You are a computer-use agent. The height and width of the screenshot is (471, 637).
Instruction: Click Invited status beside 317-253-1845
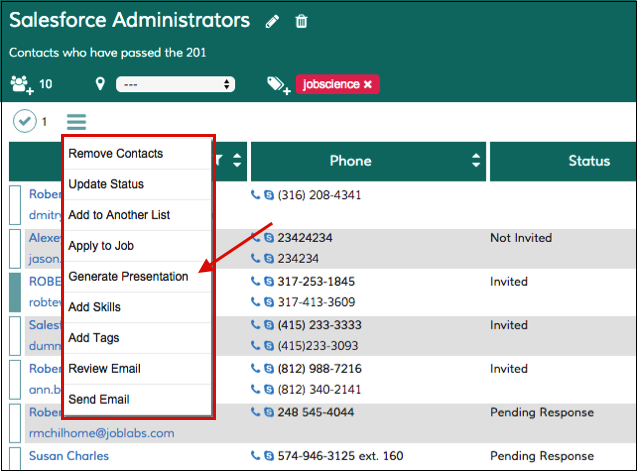[509, 282]
